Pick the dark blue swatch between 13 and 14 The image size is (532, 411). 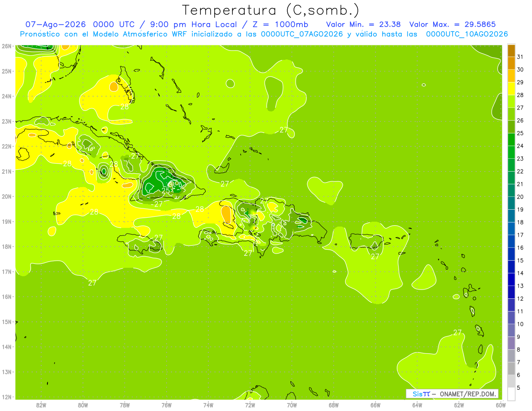point(511,279)
